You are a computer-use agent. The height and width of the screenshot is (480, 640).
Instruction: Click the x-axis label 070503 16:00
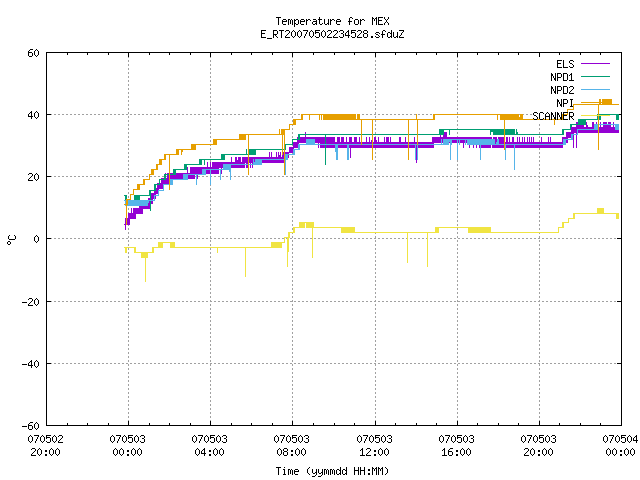click(x=456, y=446)
